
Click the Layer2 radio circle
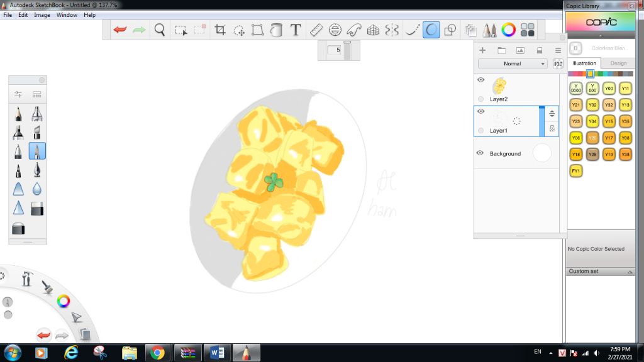[481, 99]
